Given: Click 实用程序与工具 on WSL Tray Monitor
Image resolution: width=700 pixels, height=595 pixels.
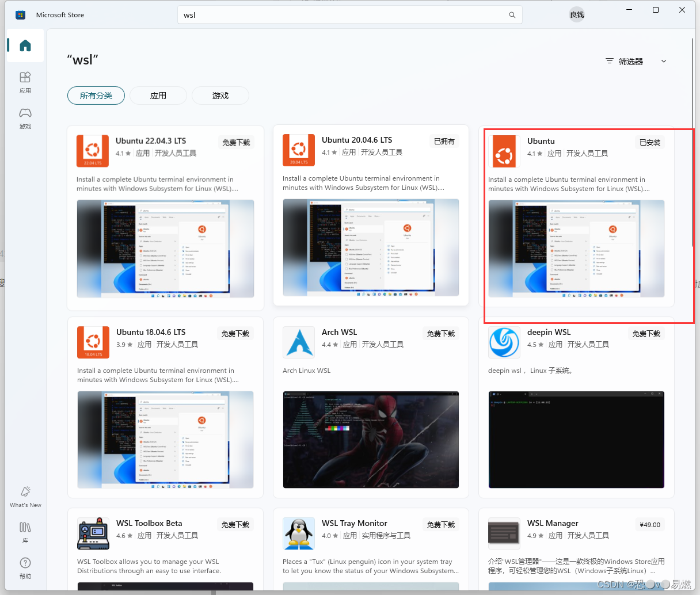Looking at the screenshot, I should tap(386, 536).
